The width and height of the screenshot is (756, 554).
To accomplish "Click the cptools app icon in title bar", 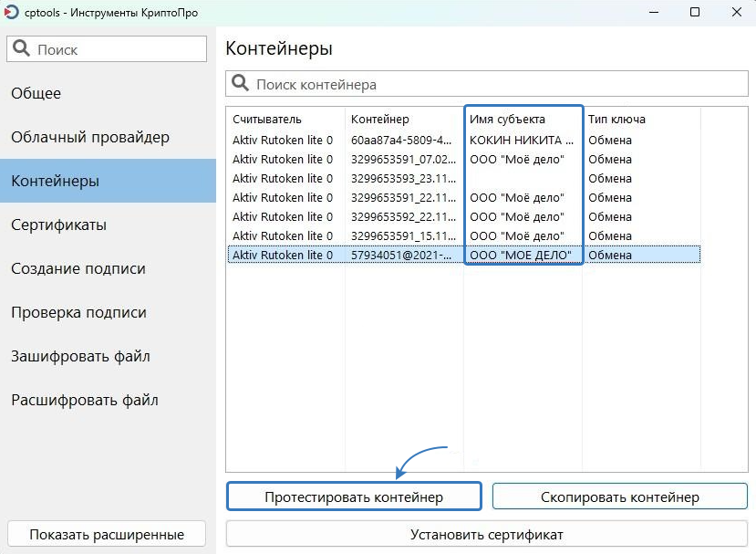I will [13, 13].
